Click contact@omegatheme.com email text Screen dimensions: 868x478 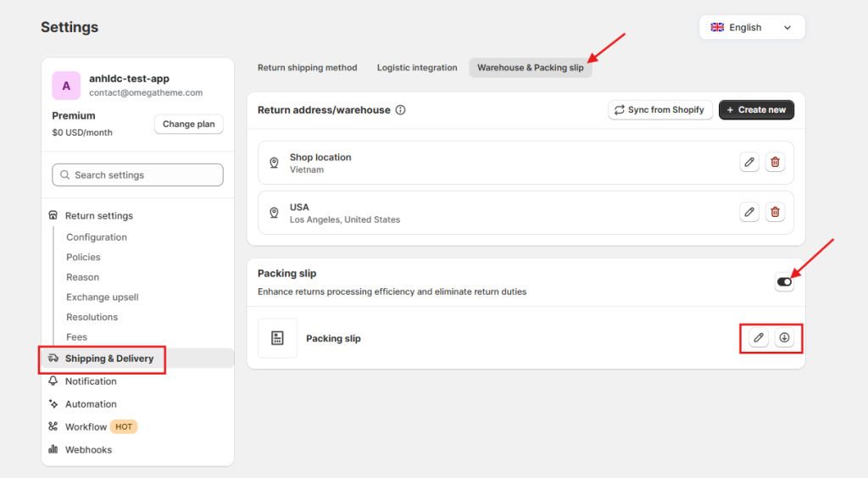tap(146, 93)
